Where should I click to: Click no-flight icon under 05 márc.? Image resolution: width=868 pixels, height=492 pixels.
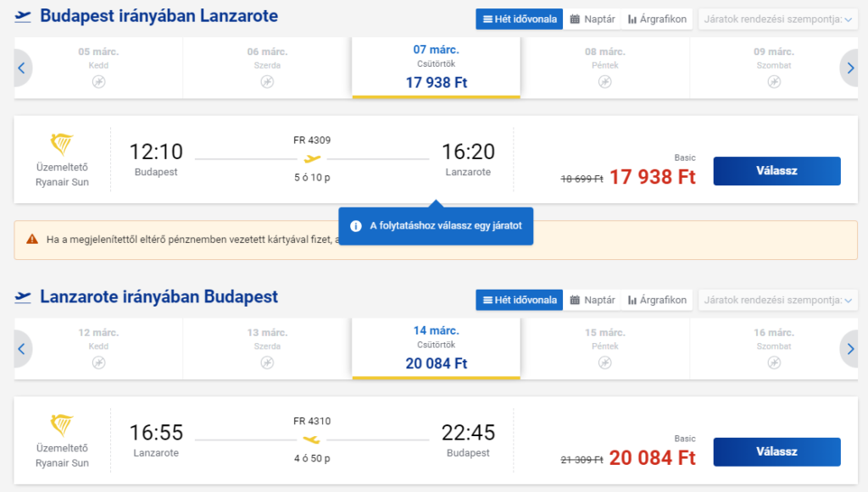tap(98, 81)
